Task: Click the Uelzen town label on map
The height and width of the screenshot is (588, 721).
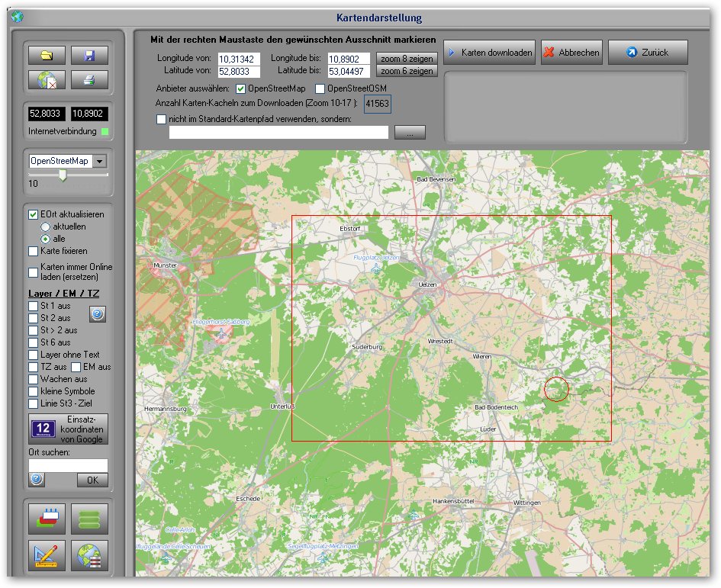Action: (x=427, y=284)
